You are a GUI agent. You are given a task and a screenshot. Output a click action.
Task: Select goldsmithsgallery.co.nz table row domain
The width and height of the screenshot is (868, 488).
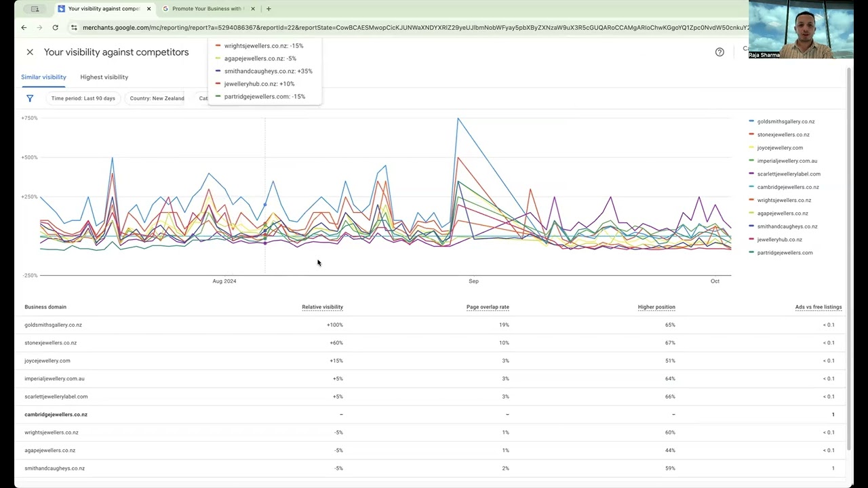(x=53, y=325)
